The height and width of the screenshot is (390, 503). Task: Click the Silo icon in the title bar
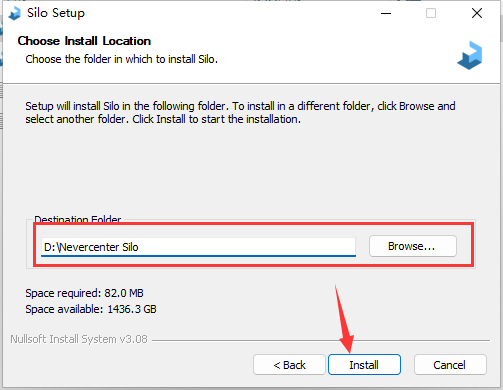point(15,13)
